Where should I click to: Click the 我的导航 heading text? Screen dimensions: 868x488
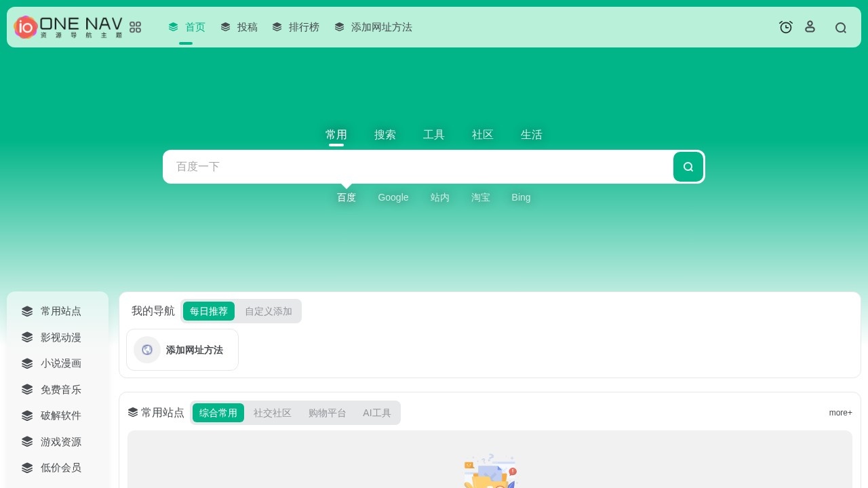click(153, 311)
